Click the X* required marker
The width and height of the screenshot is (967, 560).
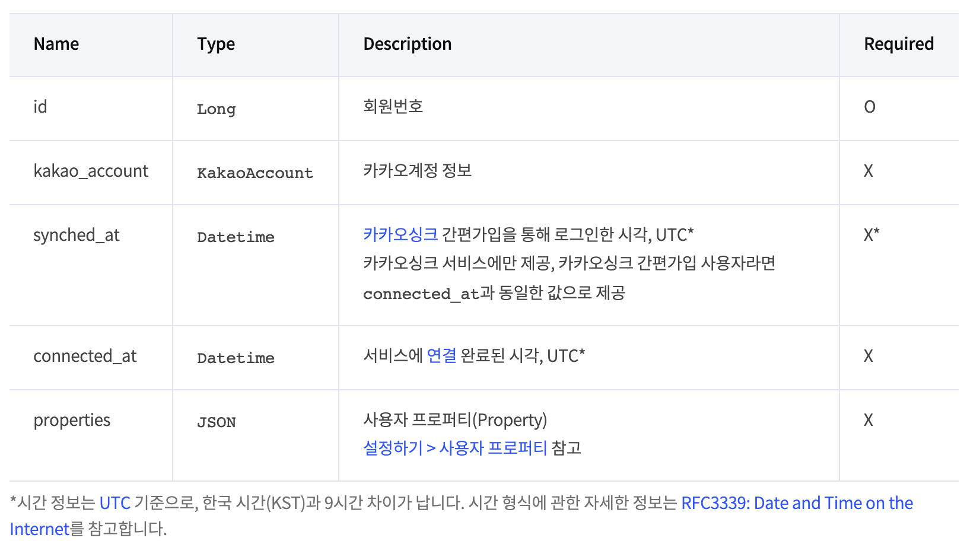(x=871, y=235)
